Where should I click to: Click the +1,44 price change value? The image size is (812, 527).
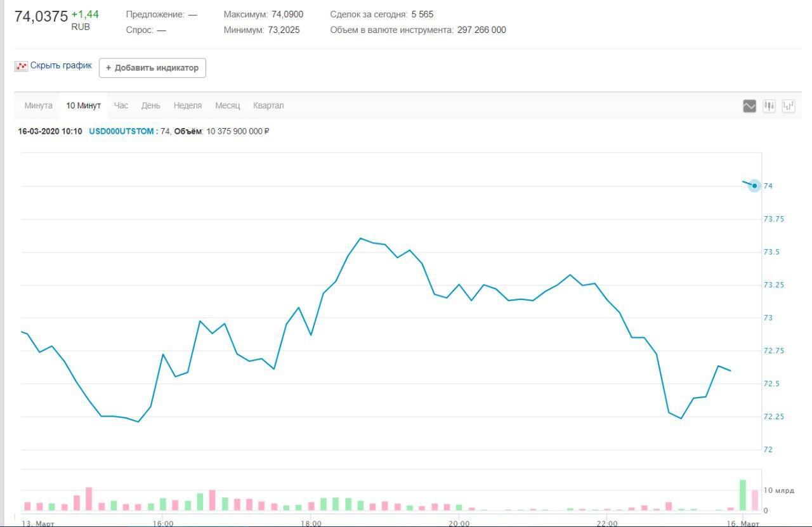pyautogui.click(x=85, y=14)
